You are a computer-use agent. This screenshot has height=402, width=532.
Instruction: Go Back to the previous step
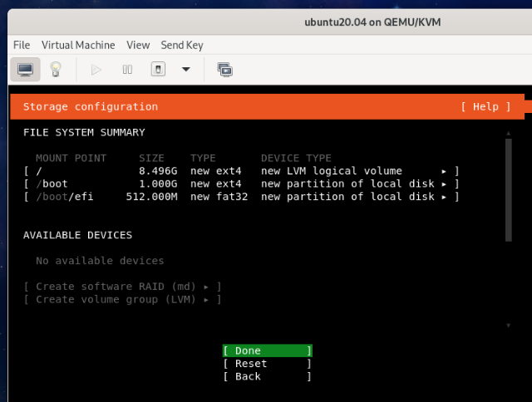pos(267,377)
